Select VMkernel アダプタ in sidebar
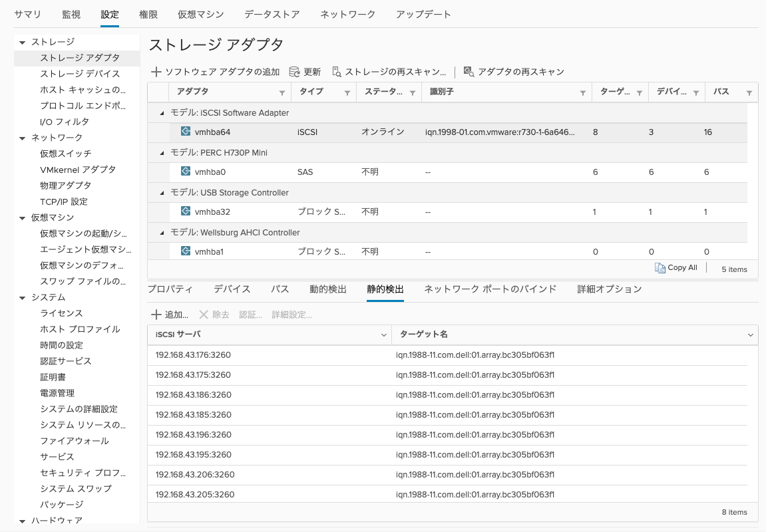766x532 pixels. (x=78, y=170)
